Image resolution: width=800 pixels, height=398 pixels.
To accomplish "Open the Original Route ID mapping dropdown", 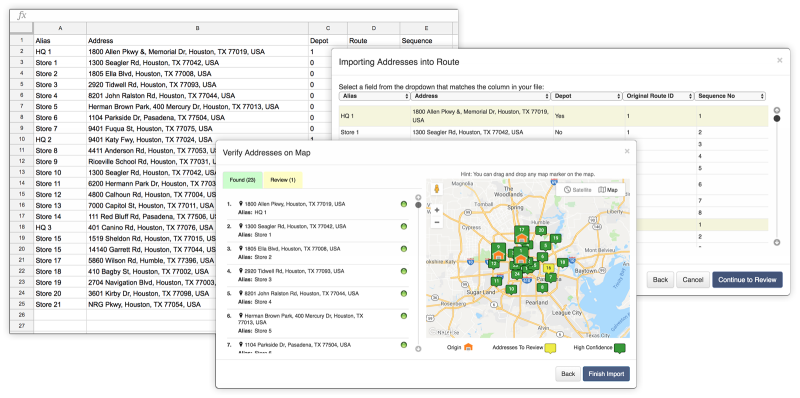I will point(658,96).
